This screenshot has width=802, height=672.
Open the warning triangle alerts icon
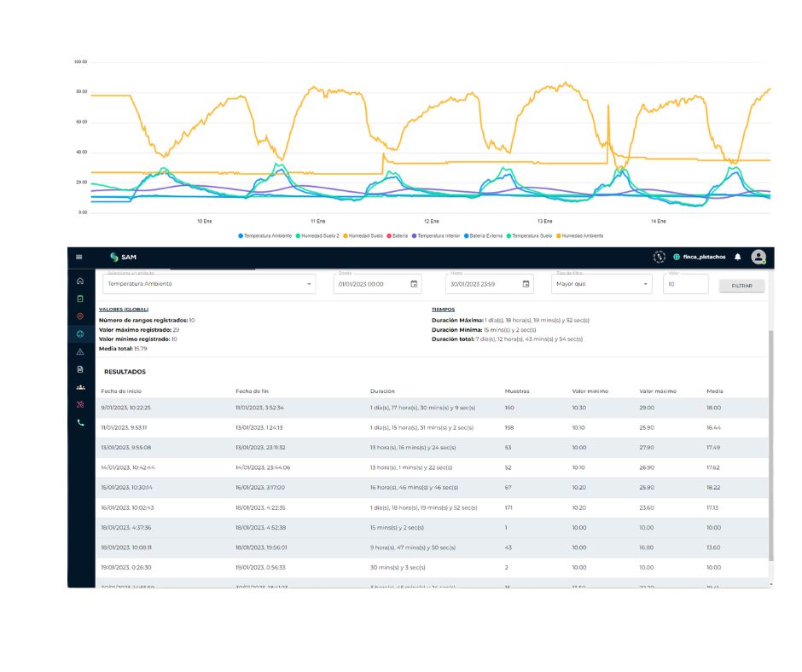pos(80,351)
